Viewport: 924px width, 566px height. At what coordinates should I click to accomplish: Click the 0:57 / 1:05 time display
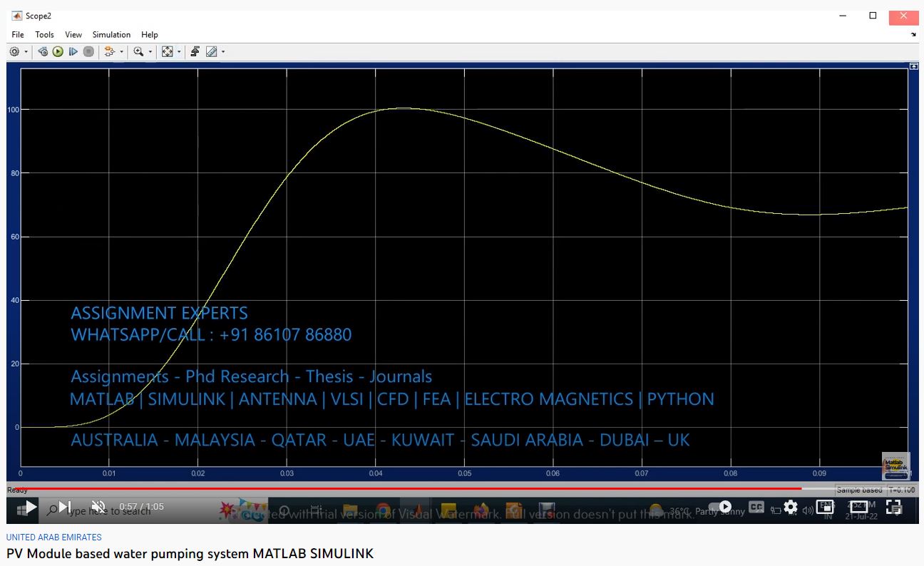tap(141, 507)
